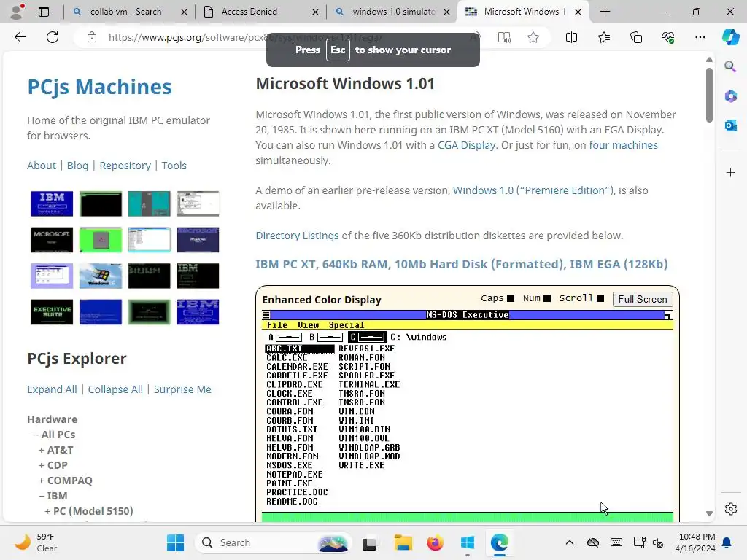This screenshot has width=747, height=560.
Task: Open Microsoft Edge icon on taskbar
Action: pyautogui.click(x=499, y=542)
